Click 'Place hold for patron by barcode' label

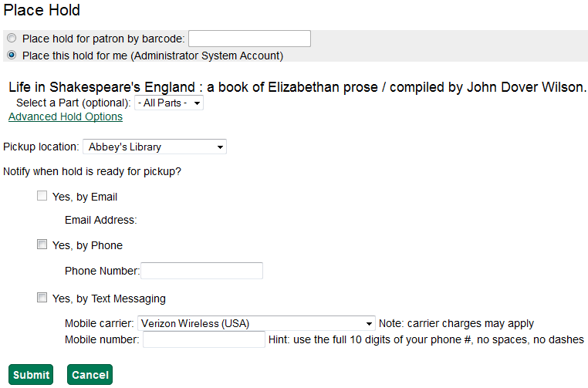103,39
